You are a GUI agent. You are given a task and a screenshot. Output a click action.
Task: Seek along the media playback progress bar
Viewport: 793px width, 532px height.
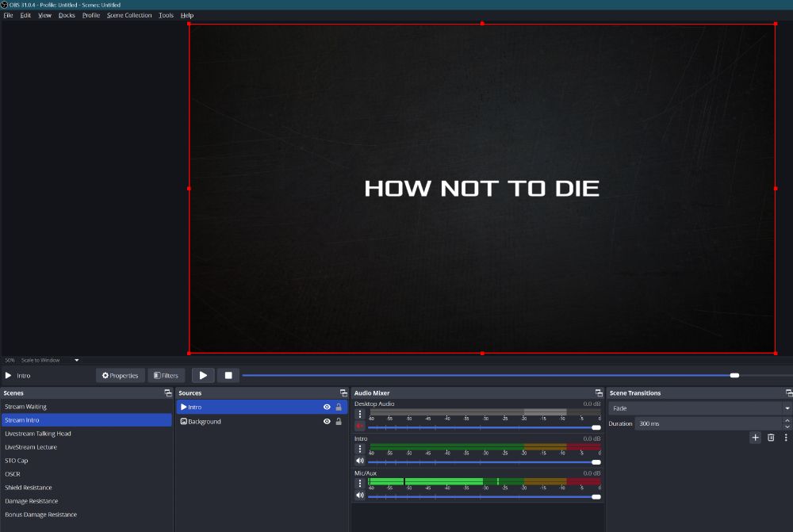coord(517,375)
